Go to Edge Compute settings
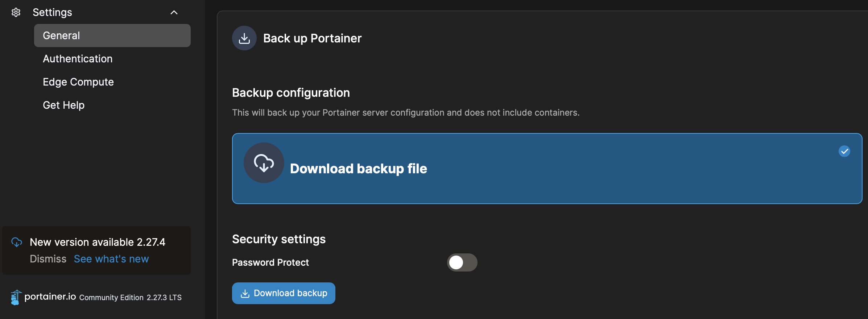Image resolution: width=868 pixels, height=319 pixels. pos(78,82)
